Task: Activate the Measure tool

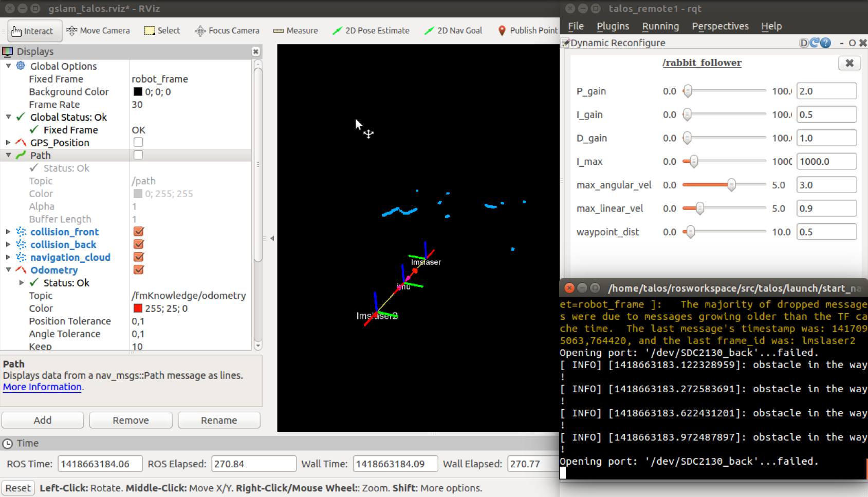Action: [296, 31]
